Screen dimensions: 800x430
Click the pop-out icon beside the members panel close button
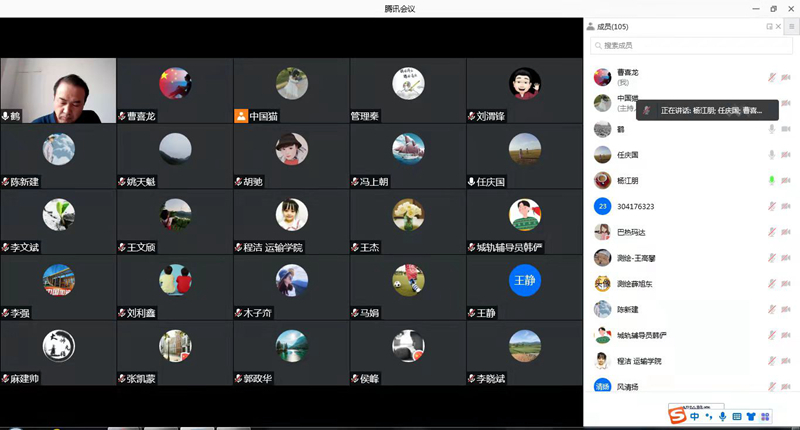[x=769, y=27]
